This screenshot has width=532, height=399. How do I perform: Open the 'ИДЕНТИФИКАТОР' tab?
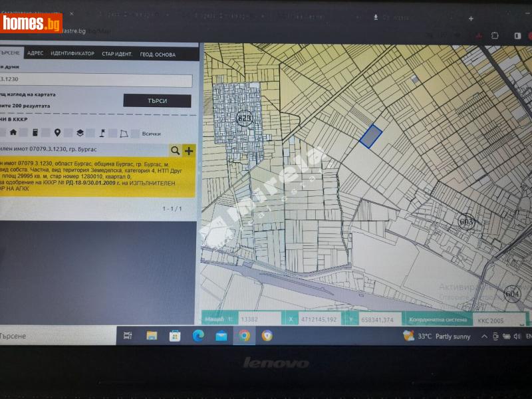pos(72,54)
